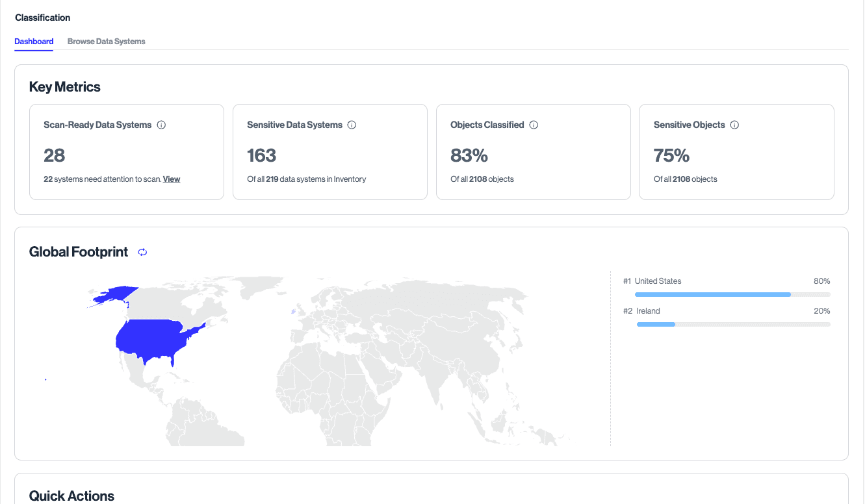
Task: Click the Objects Classified 83% value
Action: [x=469, y=155]
